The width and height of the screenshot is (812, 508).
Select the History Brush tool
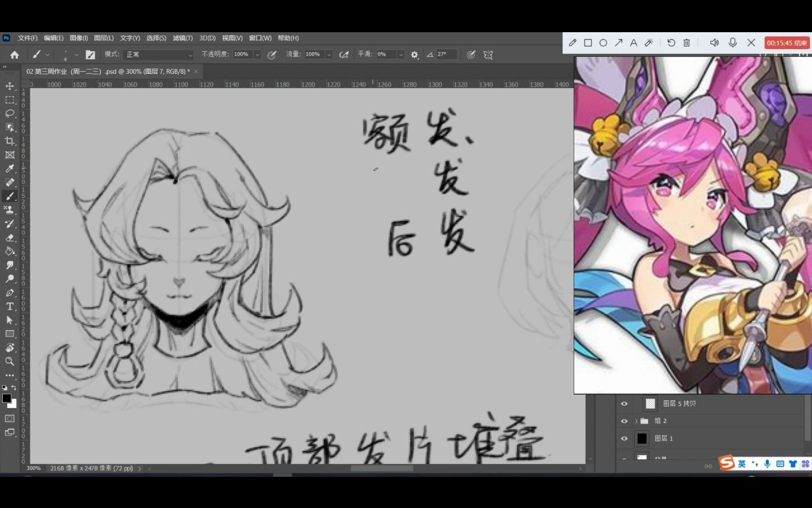click(x=9, y=224)
